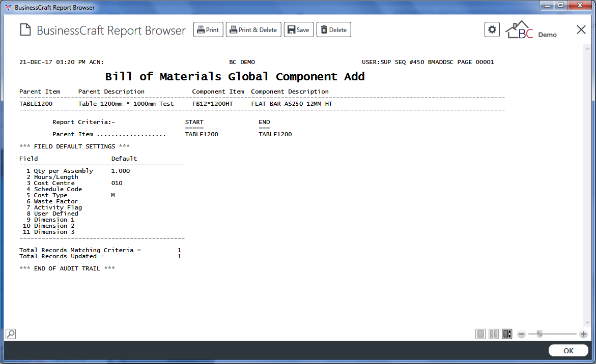The width and height of the screenshot is (596, 364).
Task: Click the '*** END OF AUDIT TRAIL ***' text
Action: (x=67, y=268)
